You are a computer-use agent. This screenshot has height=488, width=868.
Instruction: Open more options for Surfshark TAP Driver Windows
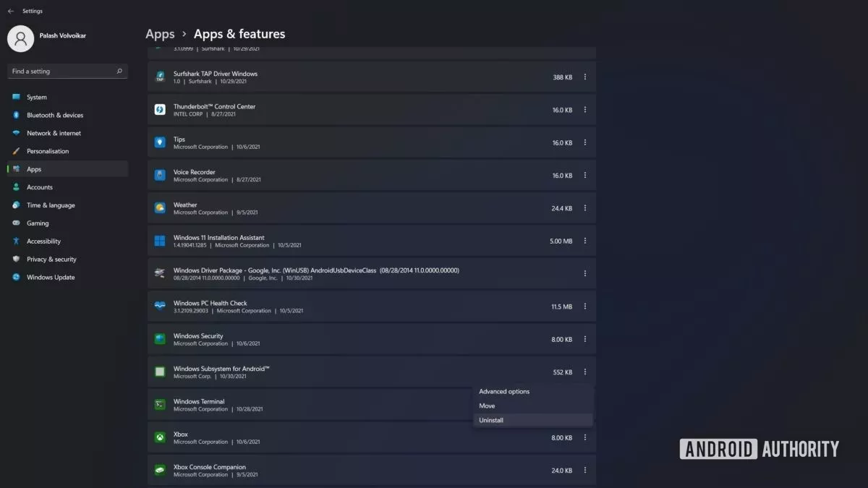point(585,77)
